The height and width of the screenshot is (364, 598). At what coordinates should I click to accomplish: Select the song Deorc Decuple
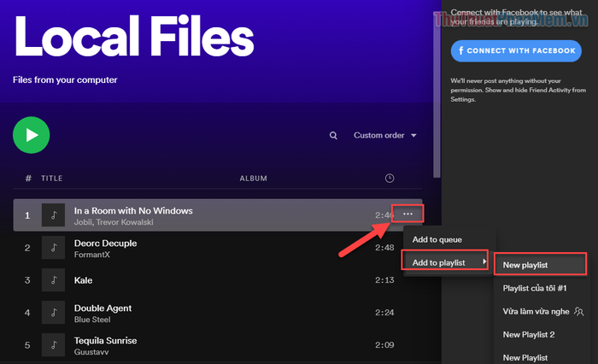(x=105, y=243)
